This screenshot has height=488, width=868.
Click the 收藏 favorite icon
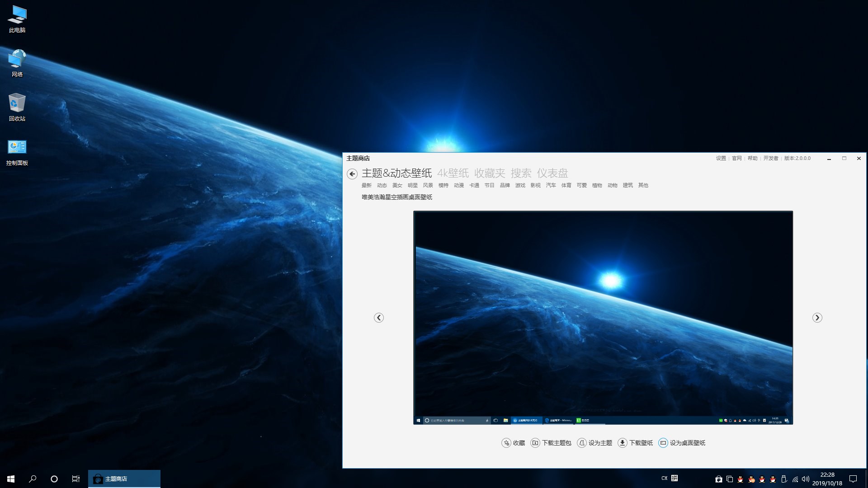point(506,443)
